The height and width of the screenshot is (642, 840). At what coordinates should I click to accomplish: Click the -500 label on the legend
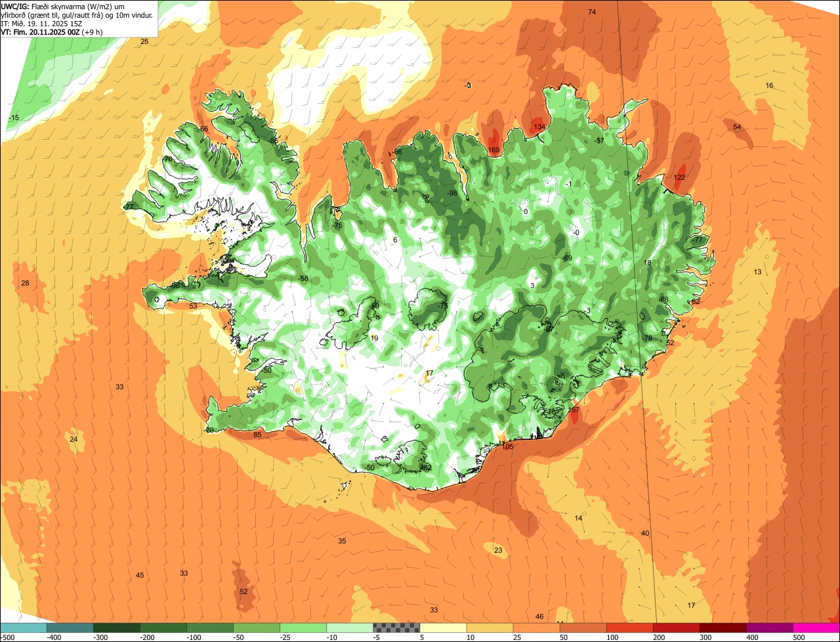click(x=7, y=637)
